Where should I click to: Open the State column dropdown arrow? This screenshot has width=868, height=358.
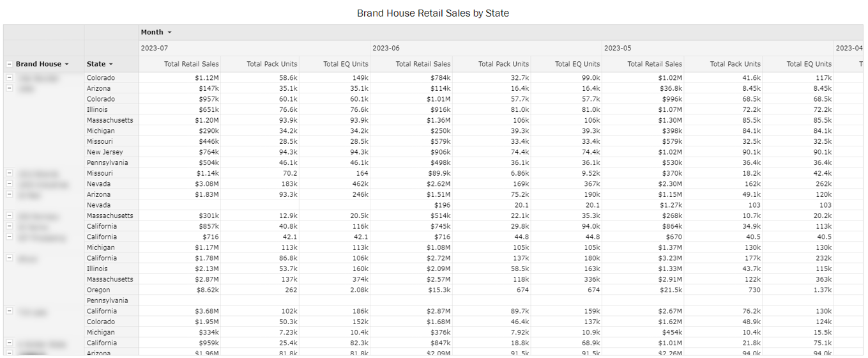click(x=110, y=64)
